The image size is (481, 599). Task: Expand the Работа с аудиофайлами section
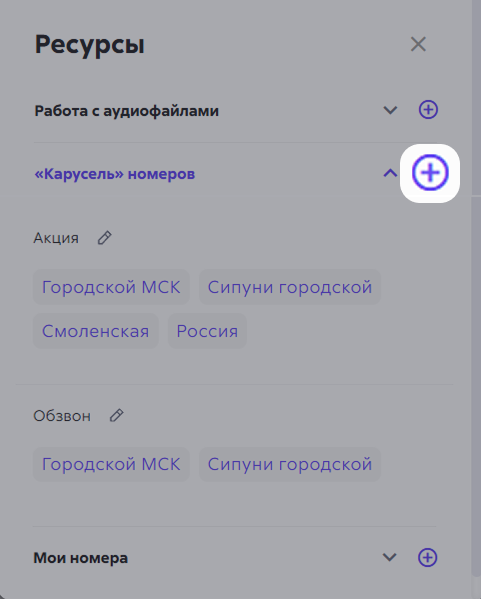[x=390, y=110]
